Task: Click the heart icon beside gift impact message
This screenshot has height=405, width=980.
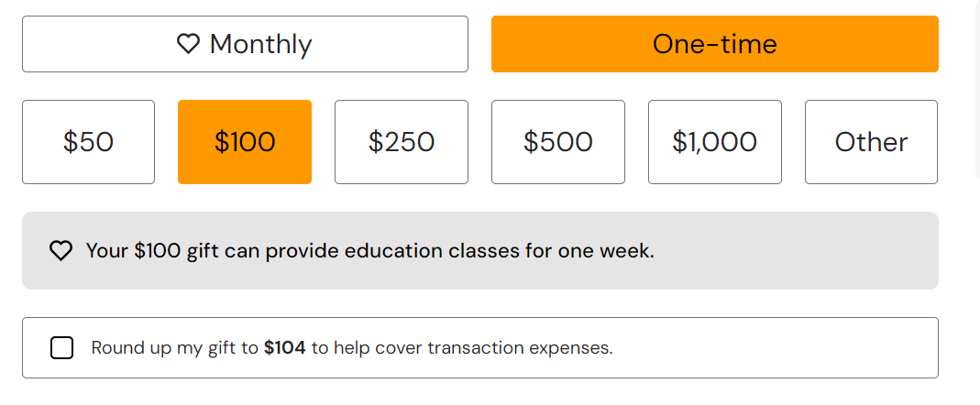Action: [61, 251]
